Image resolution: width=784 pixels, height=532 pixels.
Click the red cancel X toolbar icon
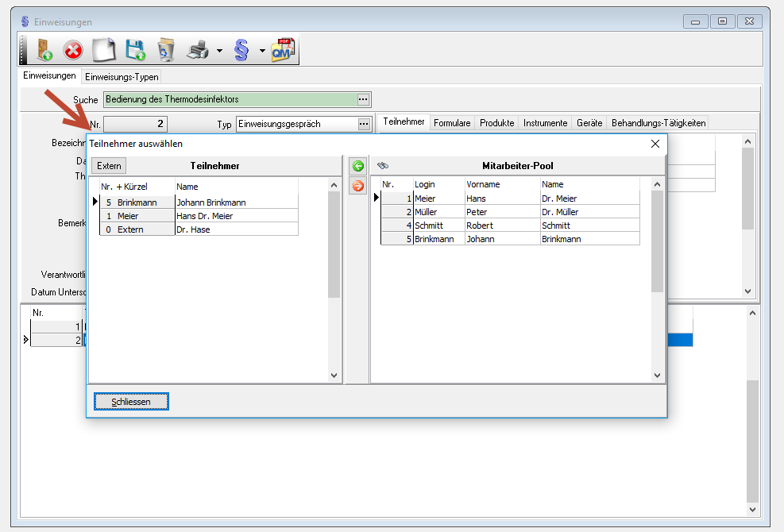point(73,51)
